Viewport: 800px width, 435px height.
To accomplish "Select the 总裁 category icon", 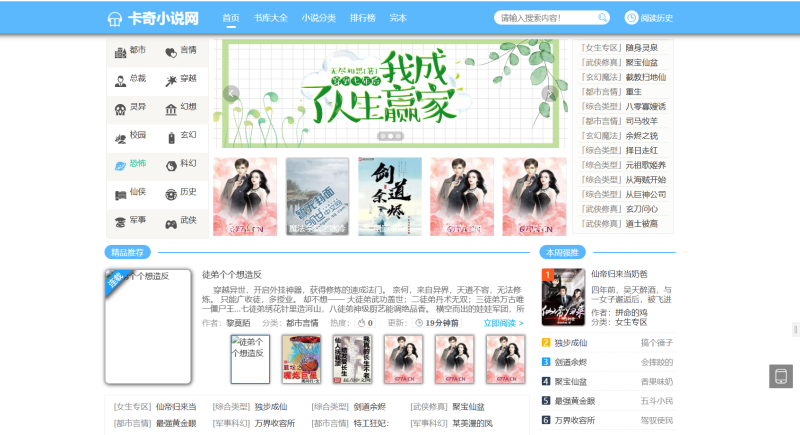I will (120, 81).
